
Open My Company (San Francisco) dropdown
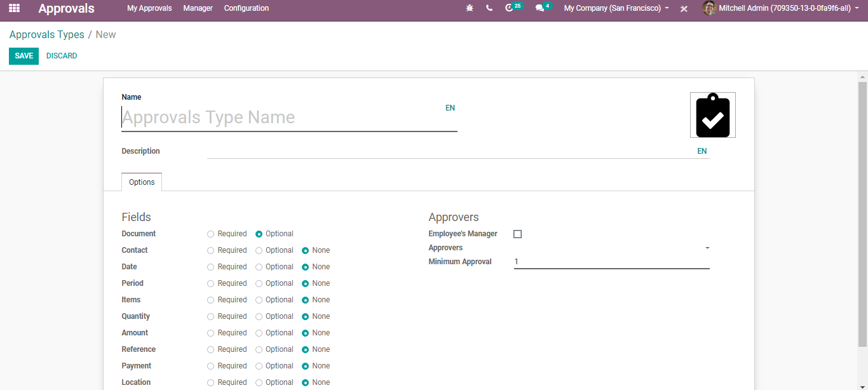pyautogui.click(x=616, y=8)
